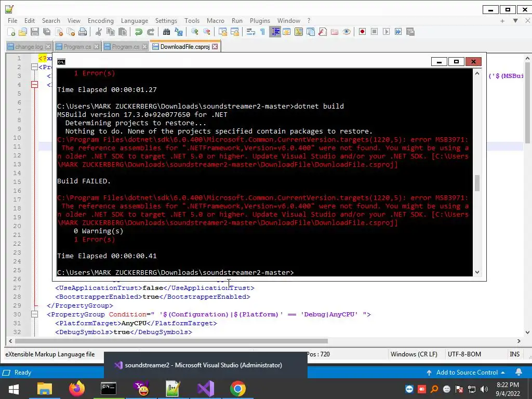This screenshot has width=532, height=399.
Task: Open the Macro menu
Action: pyautogui.click(x=216, y=21)
